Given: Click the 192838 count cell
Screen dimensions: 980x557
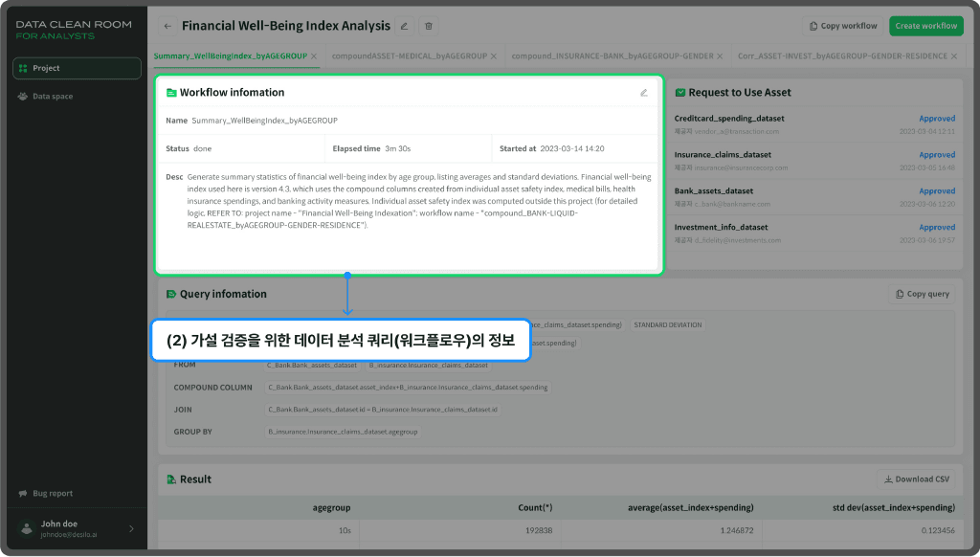Looking at the screenshot, I should 539,531.
